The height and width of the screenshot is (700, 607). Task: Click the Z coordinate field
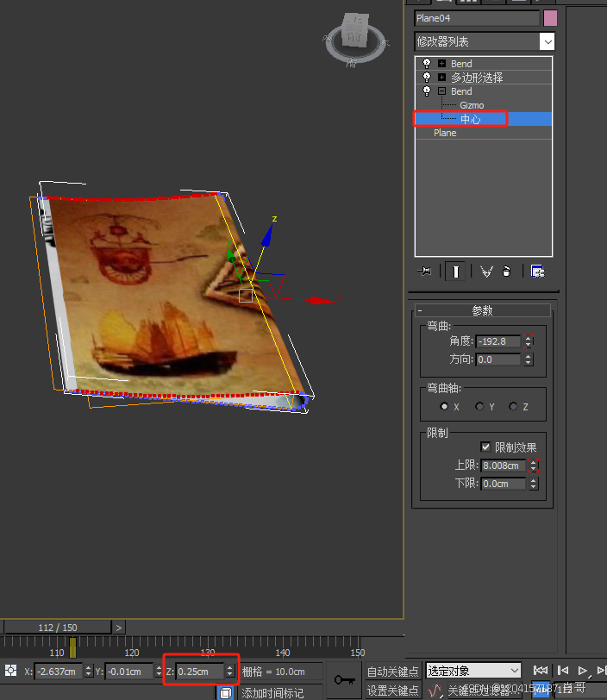point(200,671)
